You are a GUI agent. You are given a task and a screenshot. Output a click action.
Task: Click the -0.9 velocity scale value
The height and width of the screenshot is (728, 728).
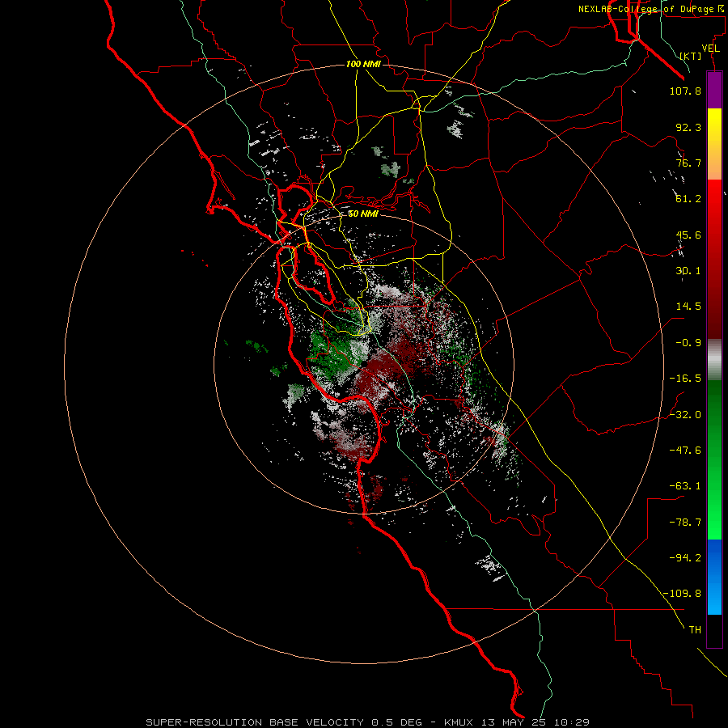(x=688, y=343)
